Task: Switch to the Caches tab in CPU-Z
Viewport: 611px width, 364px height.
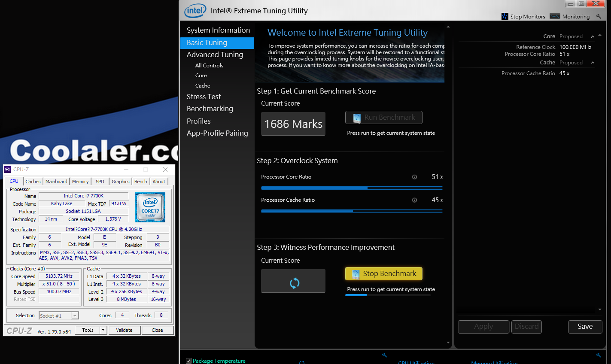Action: (x=33, y=182)
